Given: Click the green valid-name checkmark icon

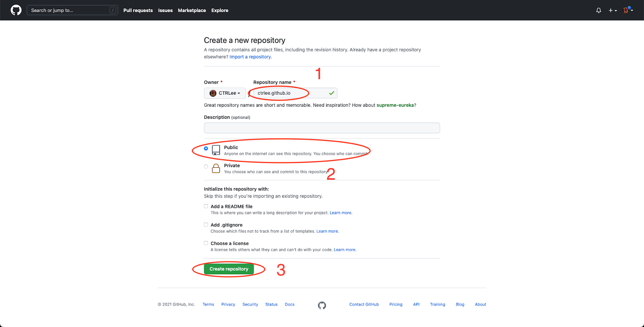Looking at the screenshot, I should (332, 93).
